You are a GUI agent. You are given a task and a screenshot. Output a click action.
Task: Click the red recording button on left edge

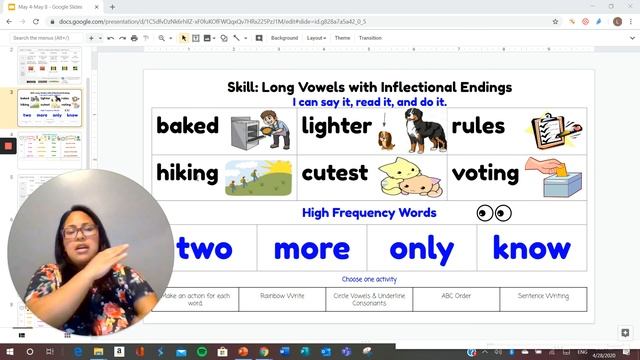(x=8, y=146)
